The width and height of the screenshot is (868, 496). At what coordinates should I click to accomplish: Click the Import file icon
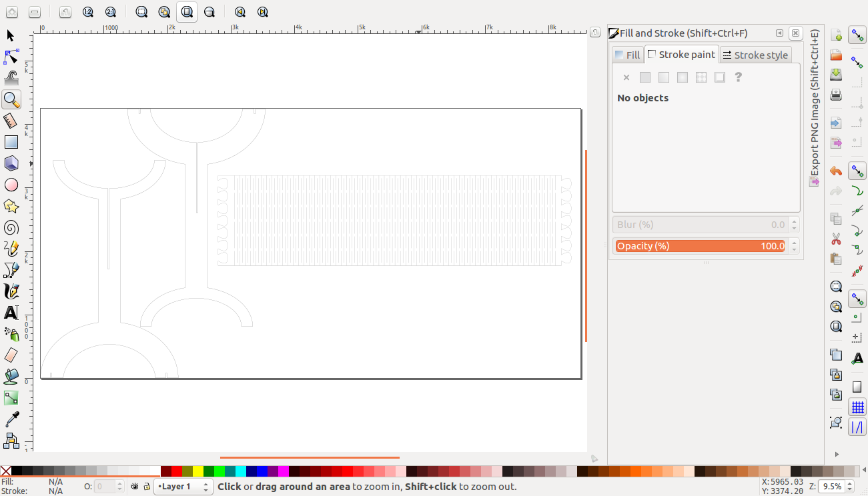pyautogui.click(x=836, y=123)
